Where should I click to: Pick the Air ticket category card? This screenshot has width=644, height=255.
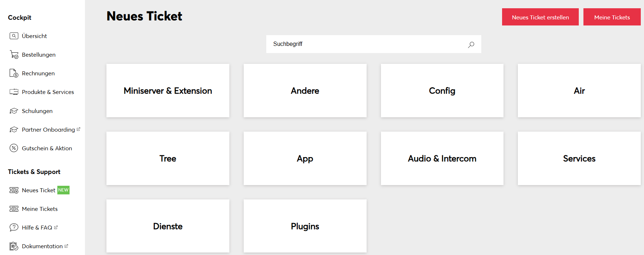579,91
